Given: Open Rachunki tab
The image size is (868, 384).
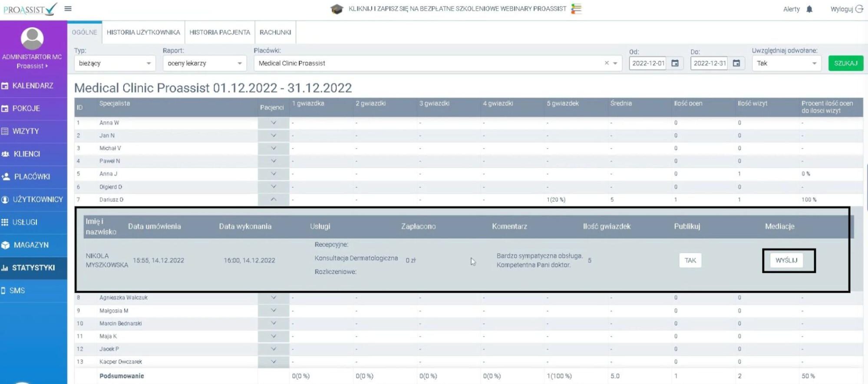Looking at the screenshot, I should (275, 32).
